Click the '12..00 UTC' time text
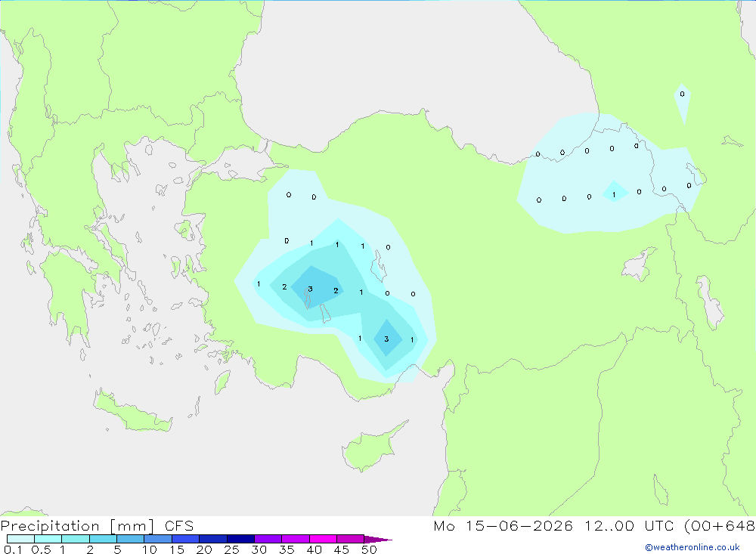Viewport: 756px width, 554px height. (x=629, y=526)
